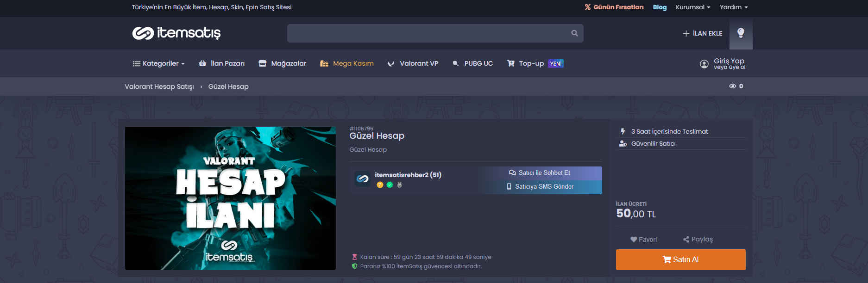Viewport: 868px width, 283px height.
Task: Open the Valorant VP menu item
Action: pyautogui.click(x=413, y=63)
